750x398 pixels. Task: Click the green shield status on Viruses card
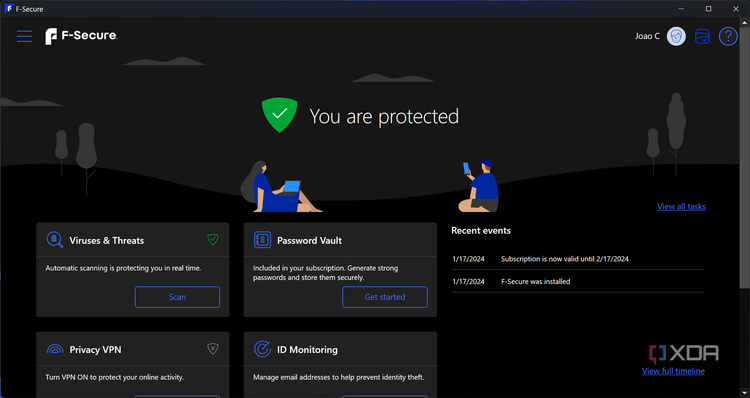(x=213, y=239)
